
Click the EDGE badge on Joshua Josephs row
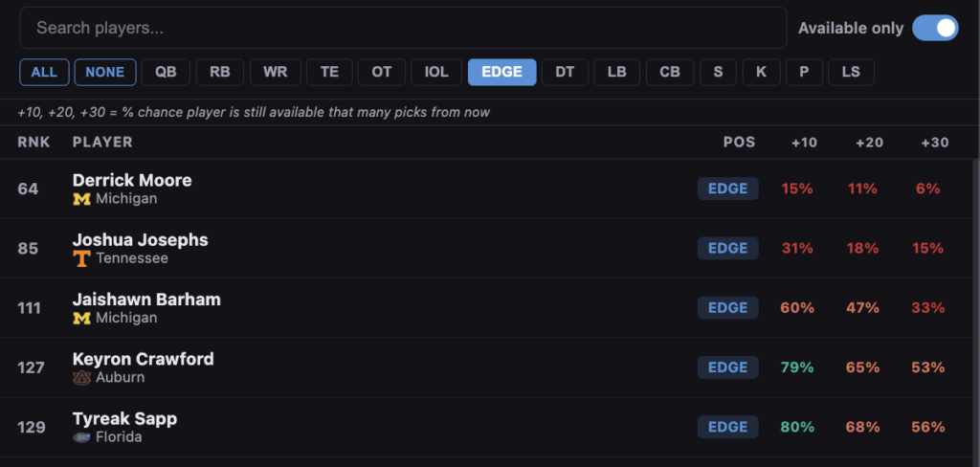(727, 248)
